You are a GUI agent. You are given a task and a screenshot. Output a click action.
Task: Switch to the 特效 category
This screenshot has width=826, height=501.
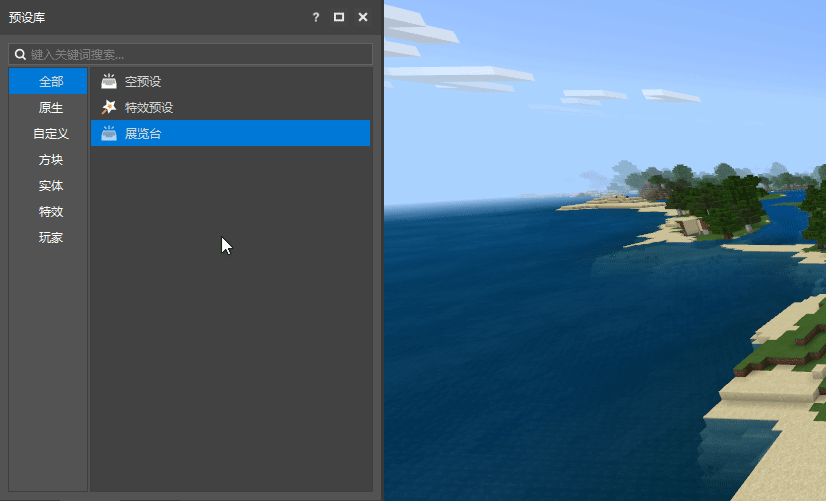click(x=48, y=212)
